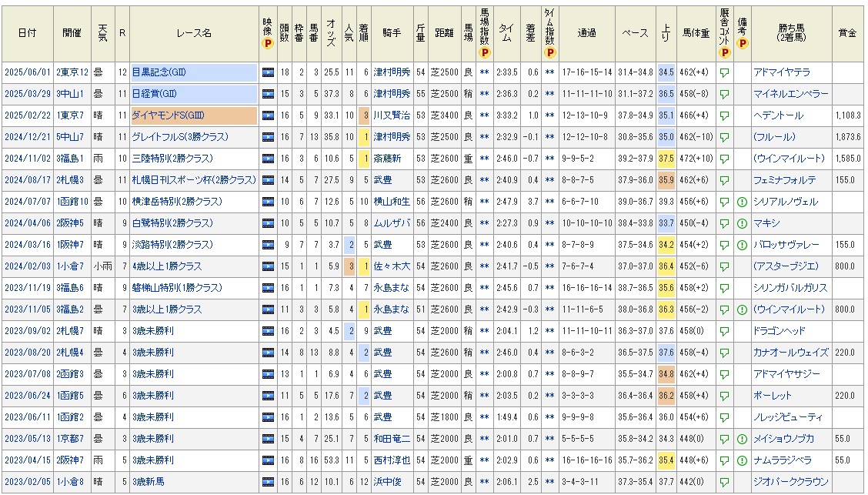This screenshot has width=868, height=495.
Task: Click winning horse アドマイヤテラ link
Action: pyautogui.click(x=782, y=72)
